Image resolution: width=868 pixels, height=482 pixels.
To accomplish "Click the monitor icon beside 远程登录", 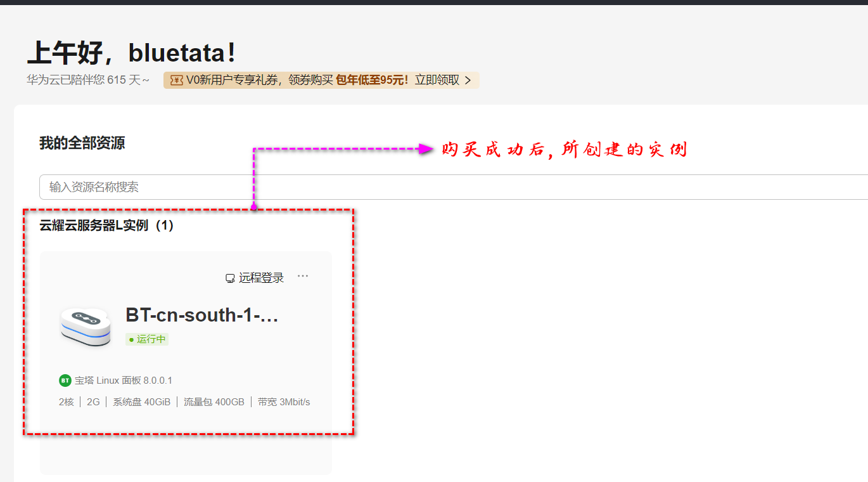I will (x=231, y=278).
